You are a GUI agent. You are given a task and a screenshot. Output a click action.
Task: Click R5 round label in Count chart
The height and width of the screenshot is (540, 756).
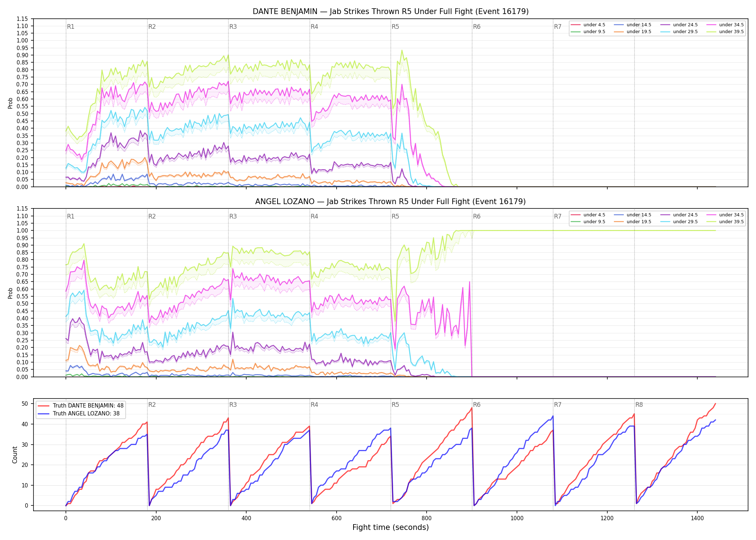pos(395,405)
